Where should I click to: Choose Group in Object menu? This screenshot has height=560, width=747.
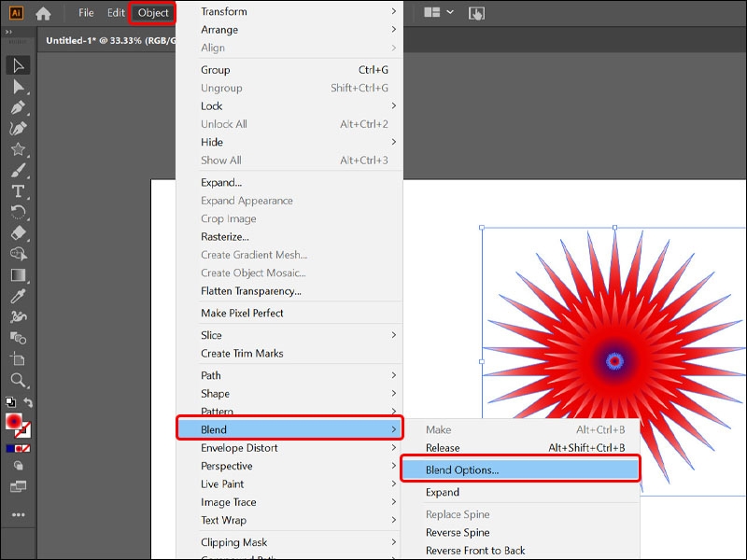coord(289,69)
